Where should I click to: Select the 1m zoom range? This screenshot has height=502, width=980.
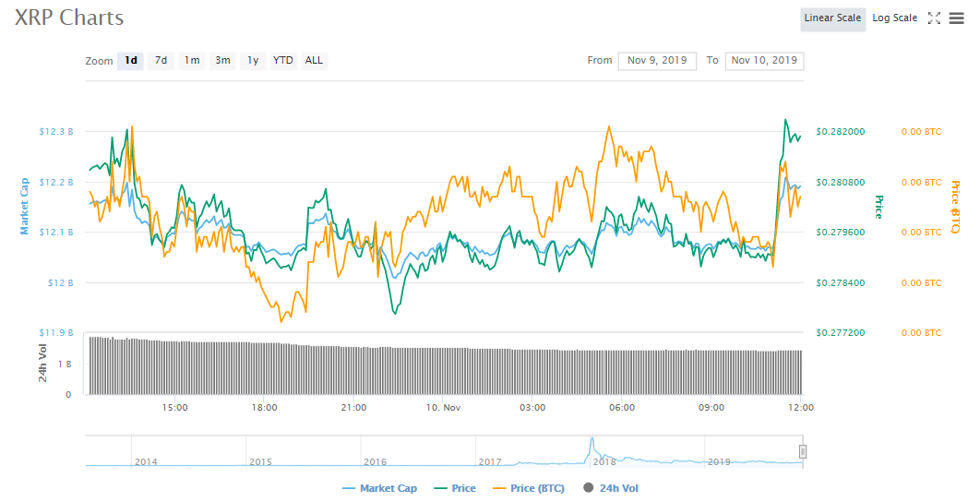point(192,61)
